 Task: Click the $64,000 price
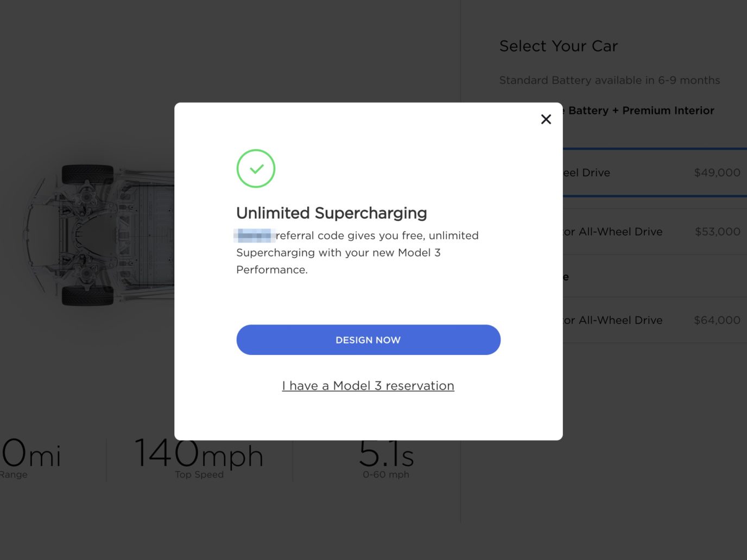coord(717,320)
